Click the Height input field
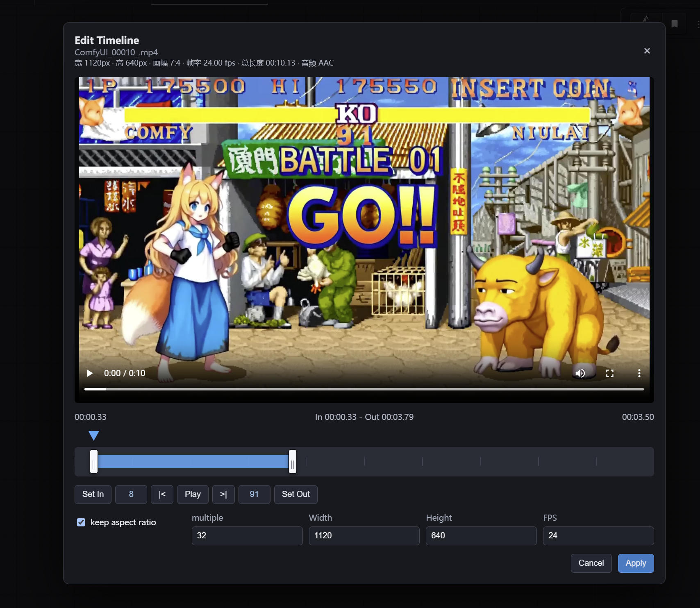 pyautogui.click(x=481, y=536)
